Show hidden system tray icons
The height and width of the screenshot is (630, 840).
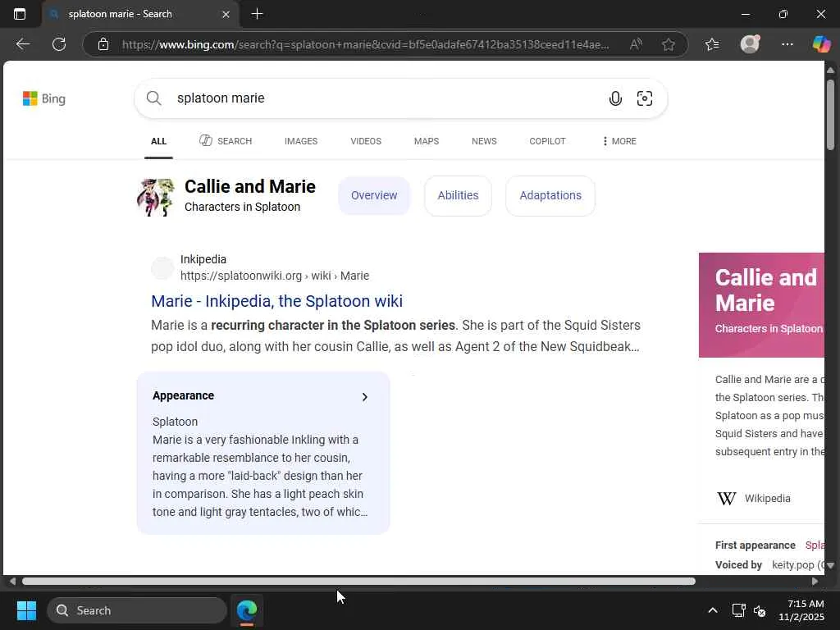[713, 610]
